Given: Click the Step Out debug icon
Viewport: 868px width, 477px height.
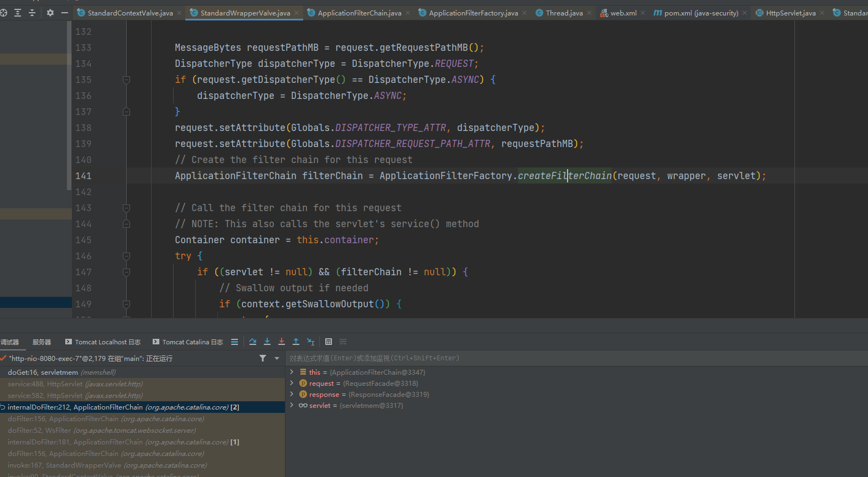Looking at the screenshot, I should pyautogui.click(x=296, y=342).
